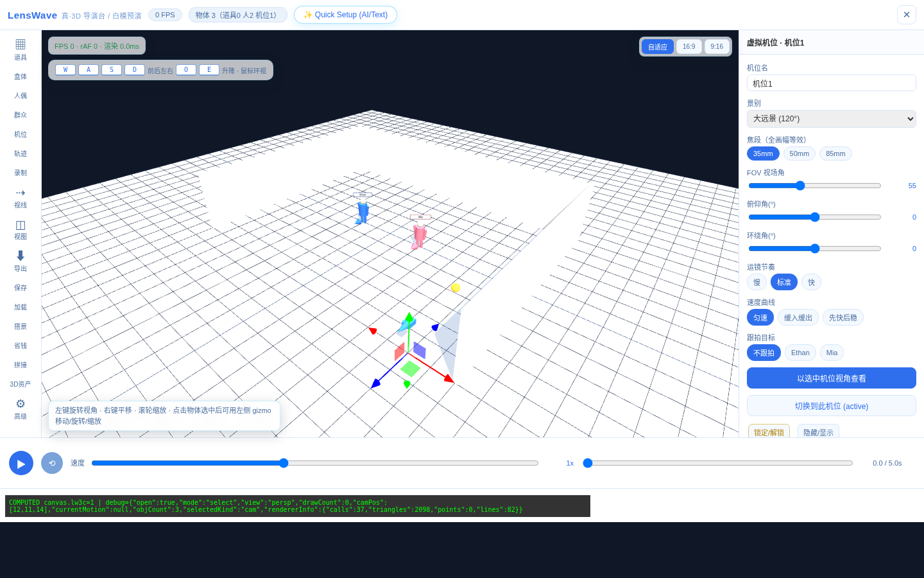Set camera rhythm to 慢

757,282
